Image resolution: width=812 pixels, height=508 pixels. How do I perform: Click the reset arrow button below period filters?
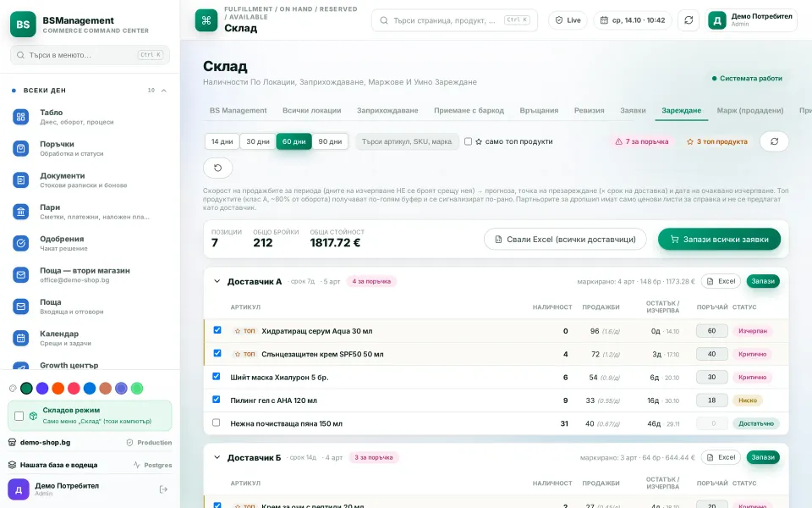point(218,168)
